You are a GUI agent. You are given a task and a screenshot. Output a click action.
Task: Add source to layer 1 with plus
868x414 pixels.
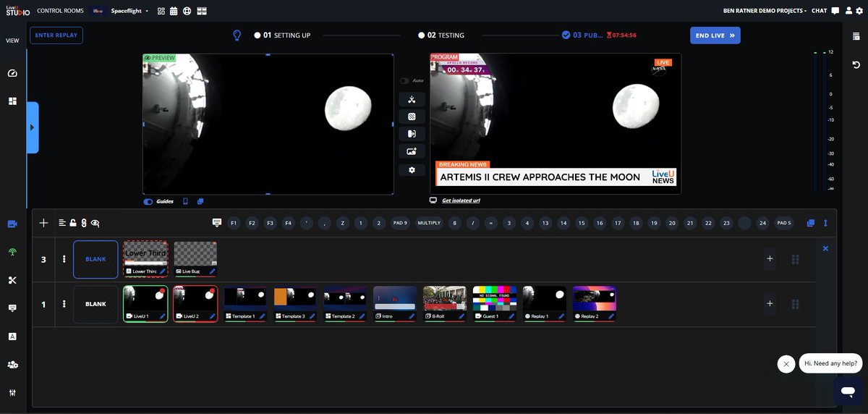pyautogui.click(x=770, y=304)
